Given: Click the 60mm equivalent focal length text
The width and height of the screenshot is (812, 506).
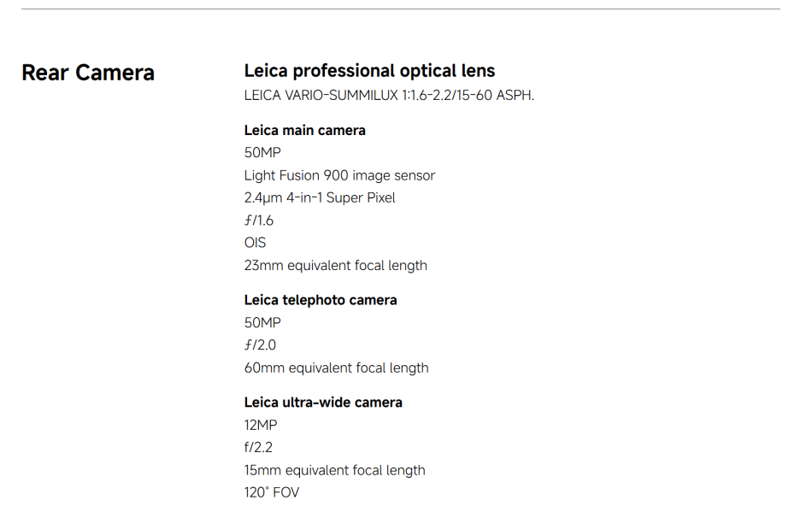Looking at the screenshot, I should pyautogui.click(x=337, y=368).
